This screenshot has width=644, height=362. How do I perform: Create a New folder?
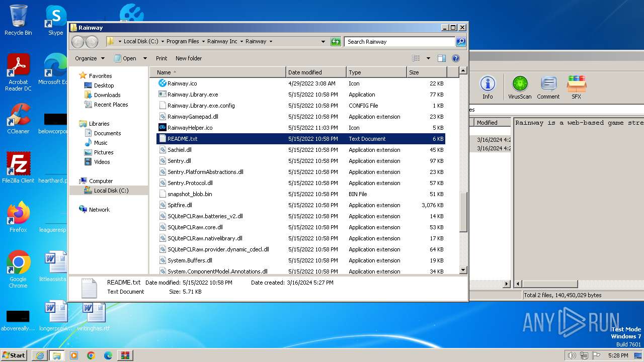[189, 58]
